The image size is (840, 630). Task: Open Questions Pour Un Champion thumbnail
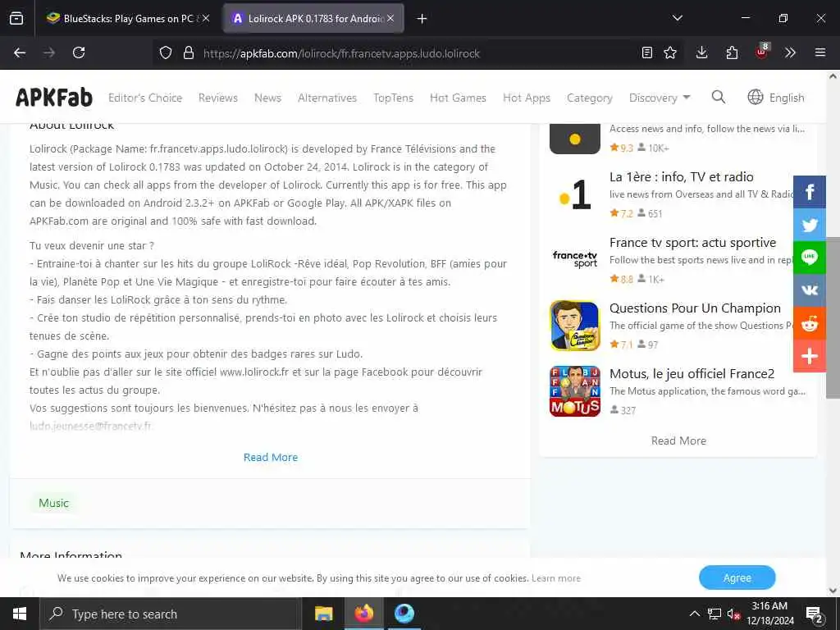575,326
